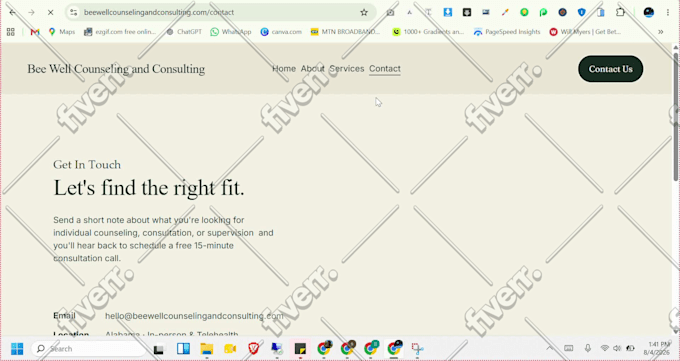Click Bee Well Counseling and Consulting logo
The width and height of the screenshot is (680, 361).
tap(116, 69)
